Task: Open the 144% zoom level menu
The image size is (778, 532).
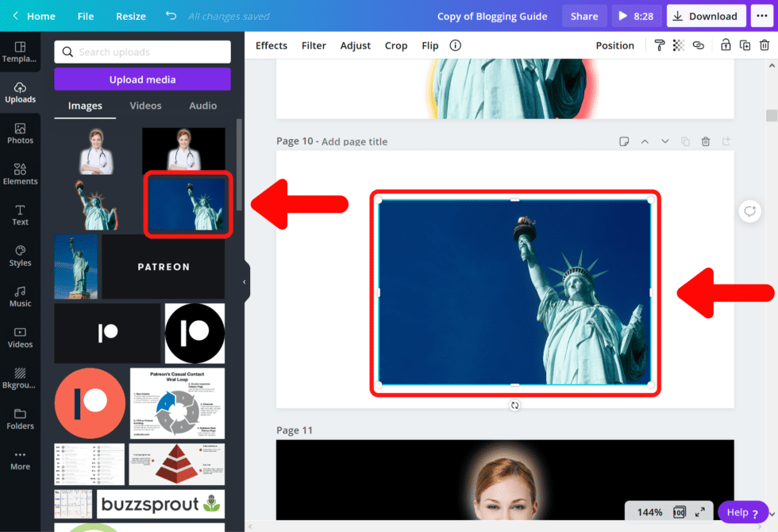Action: (x=649, y=512)
